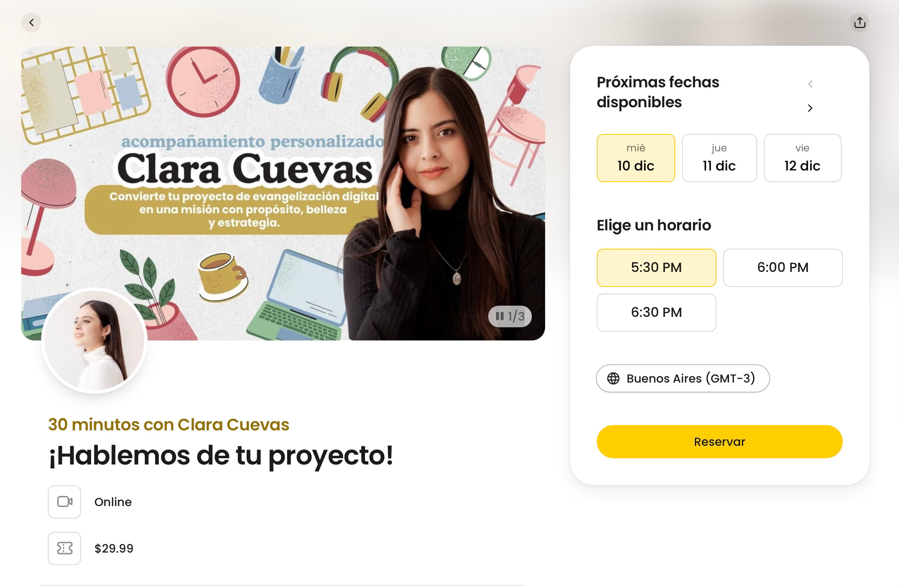Viewport: 899px width, 588px height.
Task: Click the Clara Cuevas banner image
Action: click(x=283, y=193)
